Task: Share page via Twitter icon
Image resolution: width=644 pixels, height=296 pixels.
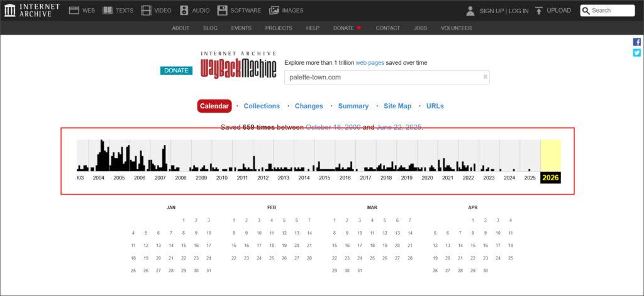Action: [x=636, y=53]
